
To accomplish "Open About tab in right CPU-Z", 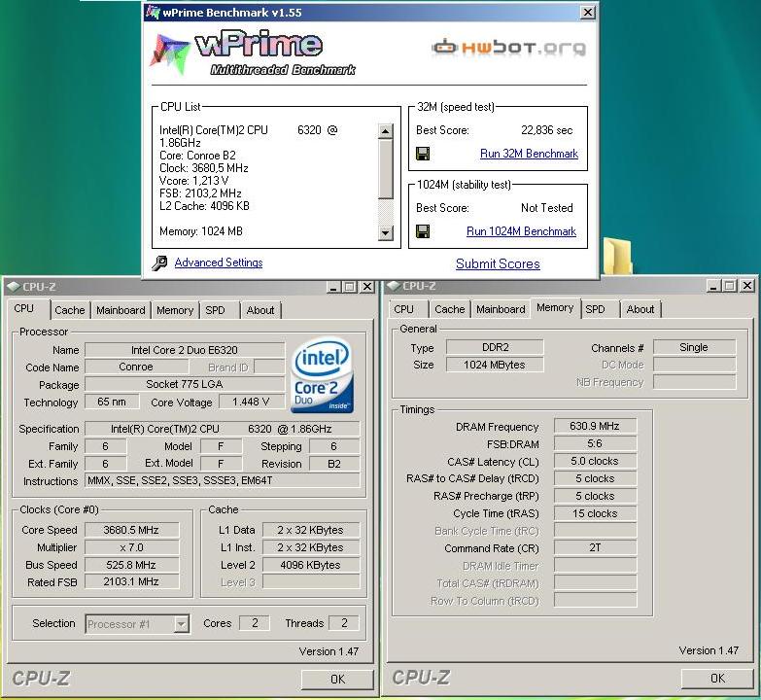I will coord(640,309).
